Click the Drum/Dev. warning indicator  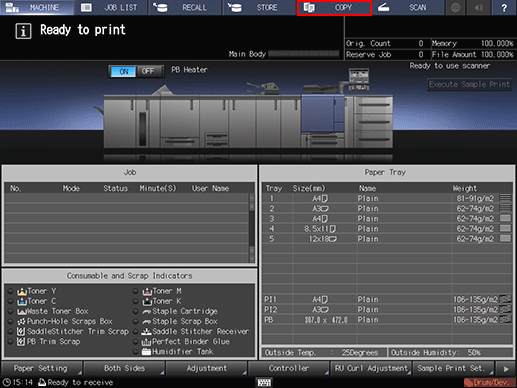click(489, 382)
